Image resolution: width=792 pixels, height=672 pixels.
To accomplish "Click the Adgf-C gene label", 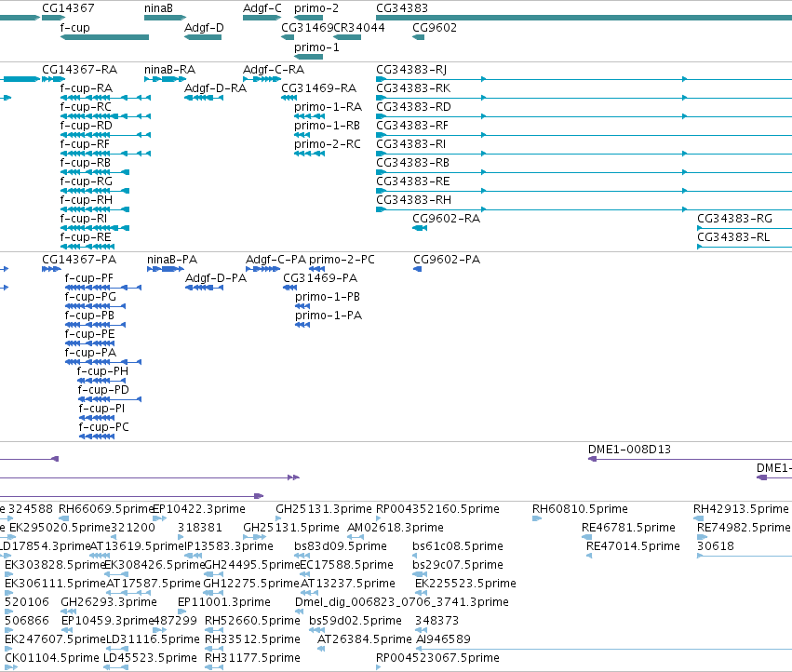I will 262,8.
